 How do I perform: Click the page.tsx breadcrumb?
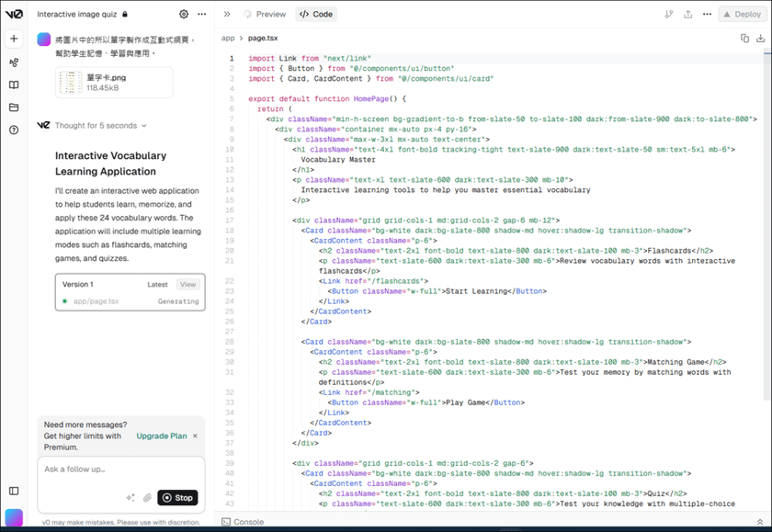coord(263,38)
